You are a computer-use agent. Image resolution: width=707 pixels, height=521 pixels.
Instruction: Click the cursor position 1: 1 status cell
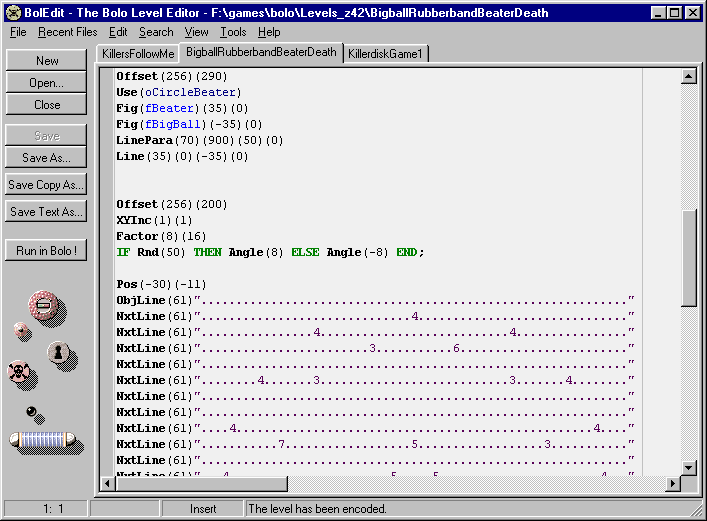tap(46, 509)
